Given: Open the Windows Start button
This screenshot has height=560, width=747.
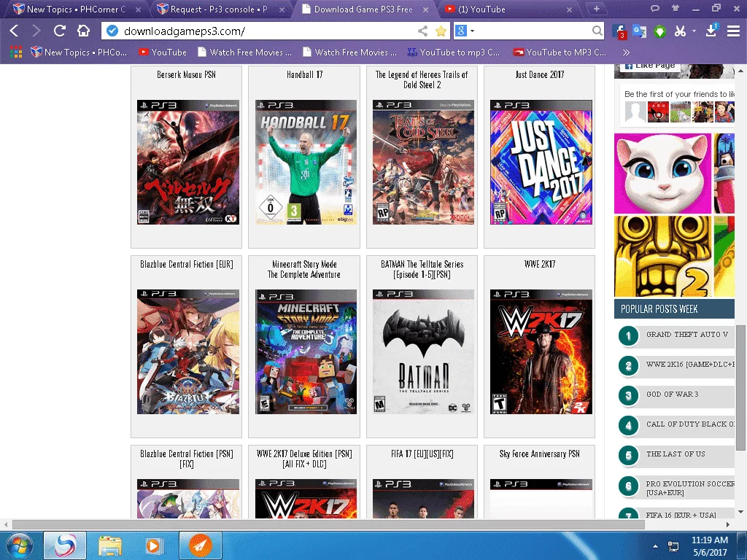Looking at the screenshot, I should tap(20, 545).
